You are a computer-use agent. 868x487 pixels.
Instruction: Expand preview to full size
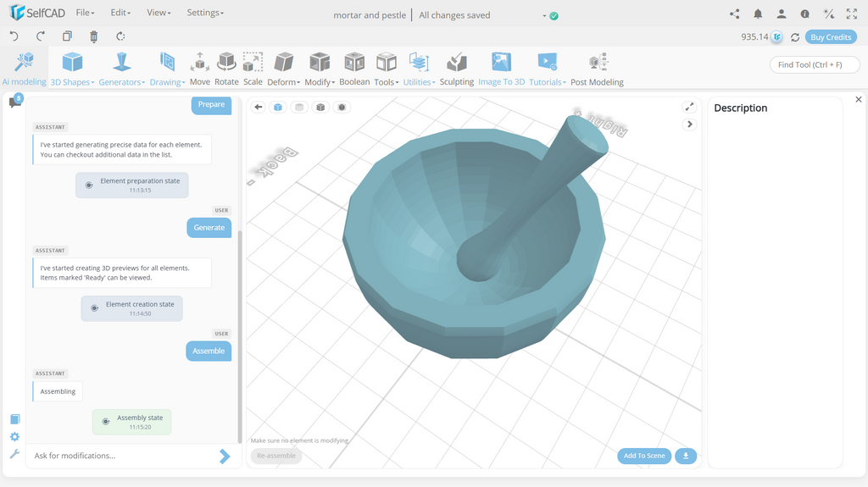689,107
